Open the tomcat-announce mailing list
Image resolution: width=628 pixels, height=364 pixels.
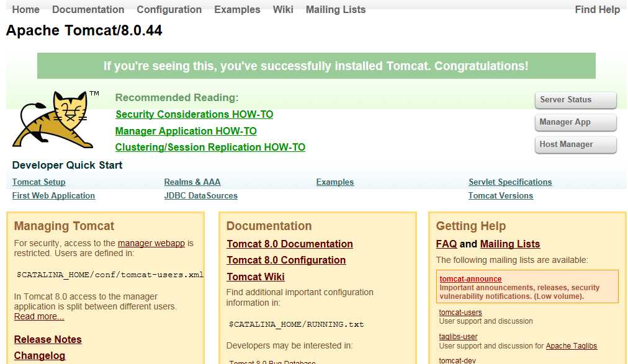[470, 279]
